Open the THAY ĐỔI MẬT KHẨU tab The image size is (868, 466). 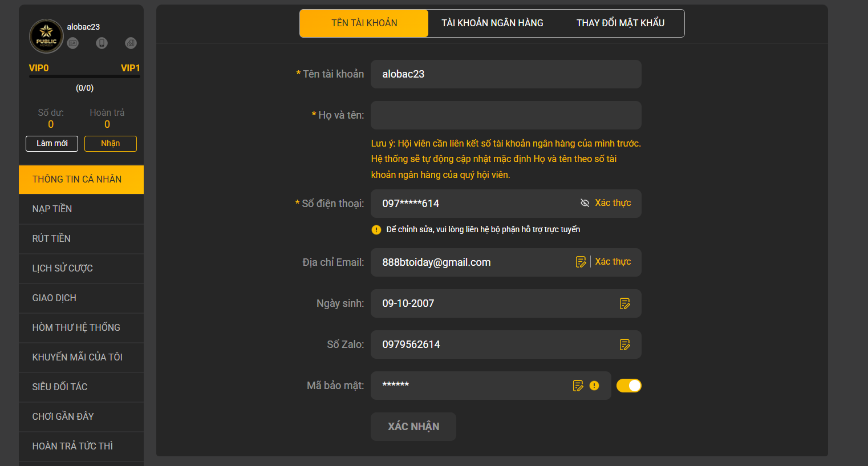tap(620, 23)
